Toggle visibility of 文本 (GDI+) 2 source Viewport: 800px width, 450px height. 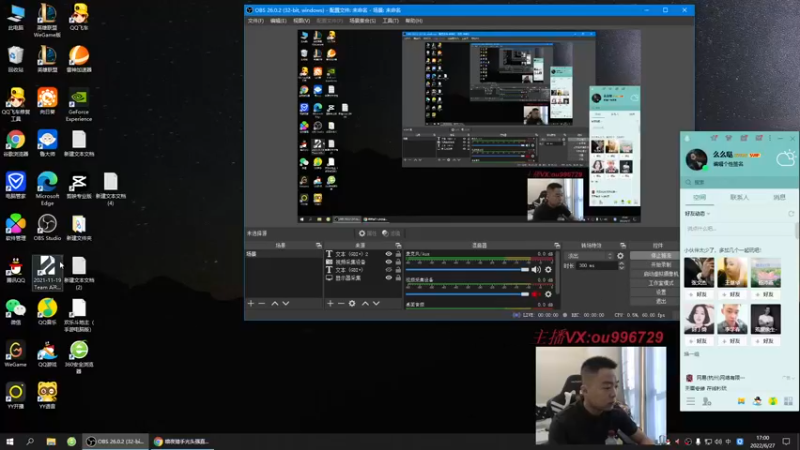tap(389, 254)
